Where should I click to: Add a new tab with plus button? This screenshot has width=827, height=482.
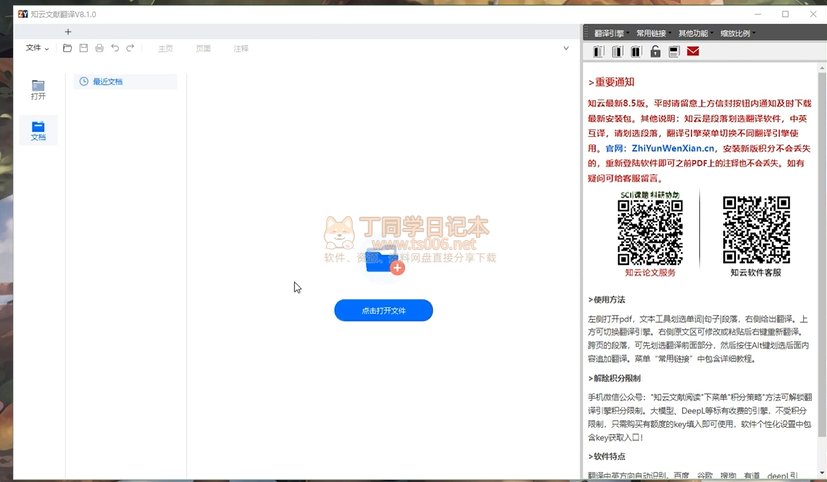coord(68,32)
